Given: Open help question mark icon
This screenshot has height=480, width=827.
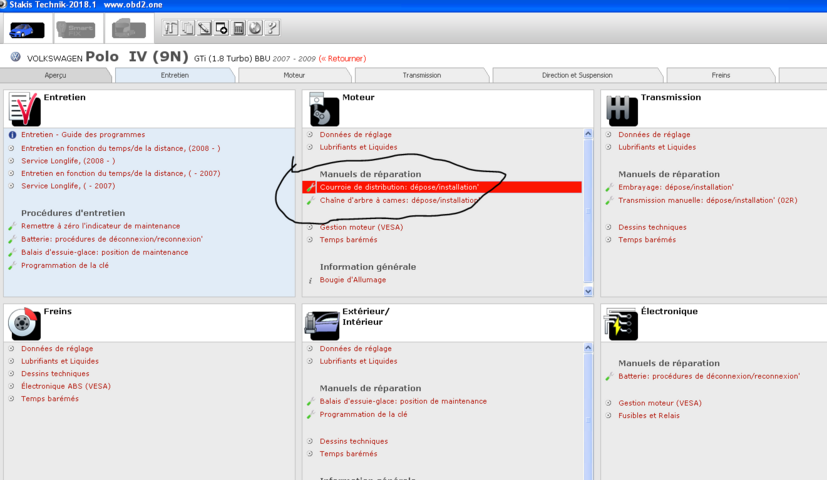Looking at the screenshot, I should (272, 28).
